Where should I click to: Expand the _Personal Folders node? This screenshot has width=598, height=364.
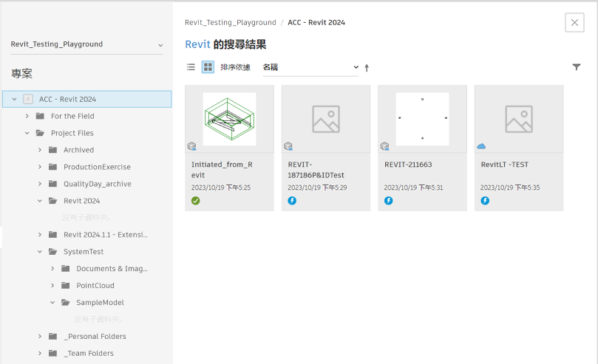(x=40, y=336)
